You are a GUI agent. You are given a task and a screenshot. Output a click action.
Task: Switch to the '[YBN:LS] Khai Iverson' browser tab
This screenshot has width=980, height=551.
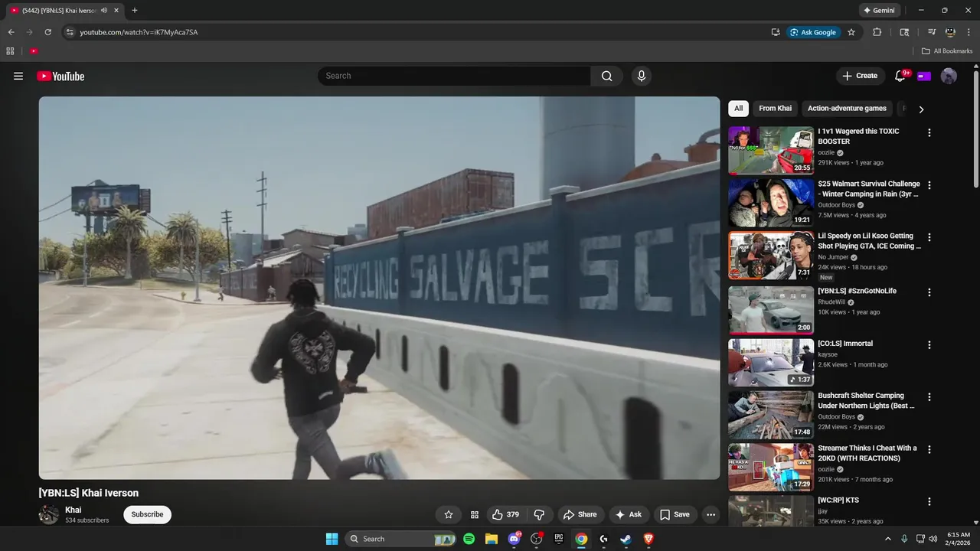[65, 10]
